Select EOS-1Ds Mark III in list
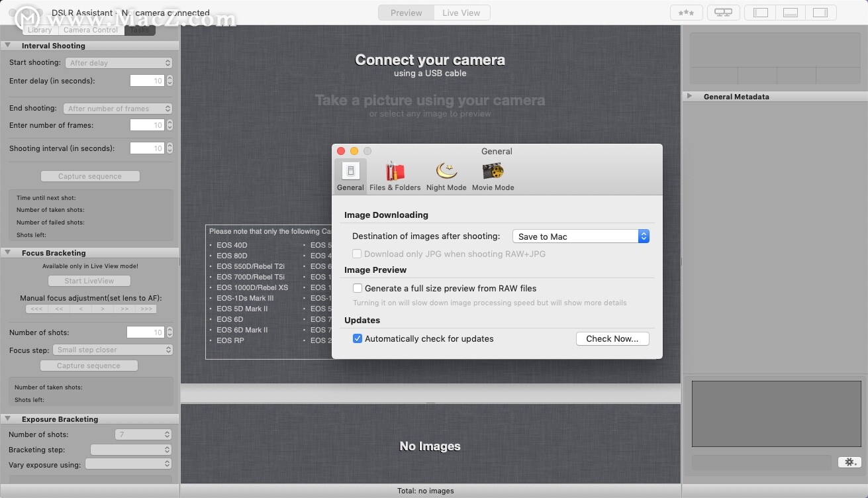 click(x=245, y=298)
